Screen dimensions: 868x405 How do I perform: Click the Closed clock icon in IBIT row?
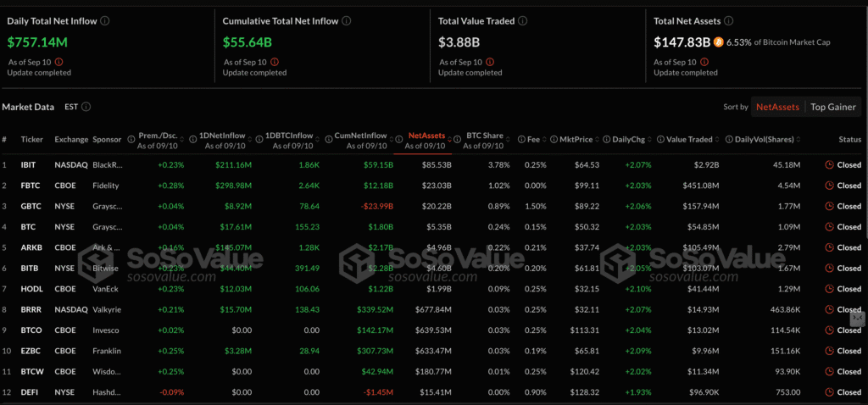coord(828,164)
